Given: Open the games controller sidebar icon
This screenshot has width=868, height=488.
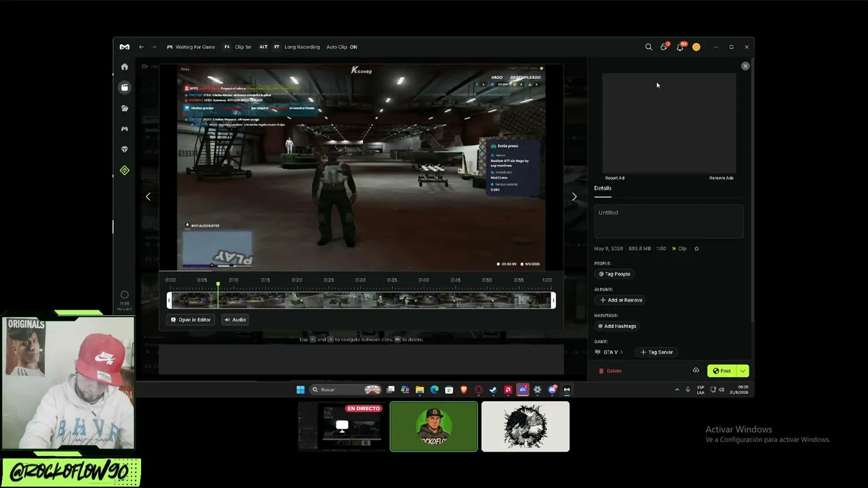Looking at the screenshot, I should coord(124,129).
